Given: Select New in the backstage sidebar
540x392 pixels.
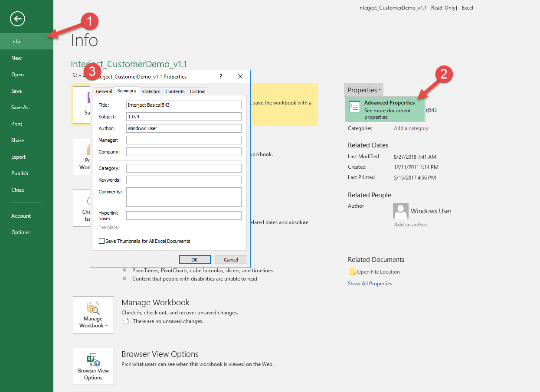Looking at the screenshot, I should point(26,58).
